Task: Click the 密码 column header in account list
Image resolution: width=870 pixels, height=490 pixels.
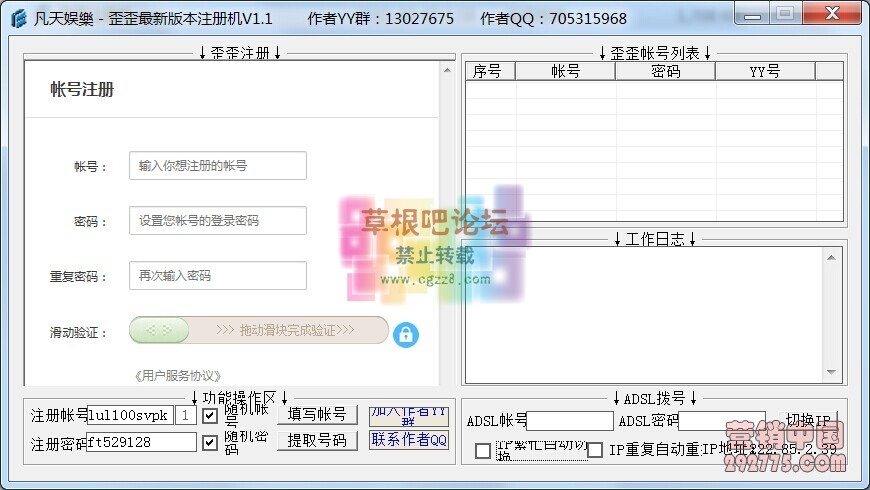Action: (665, 71)
